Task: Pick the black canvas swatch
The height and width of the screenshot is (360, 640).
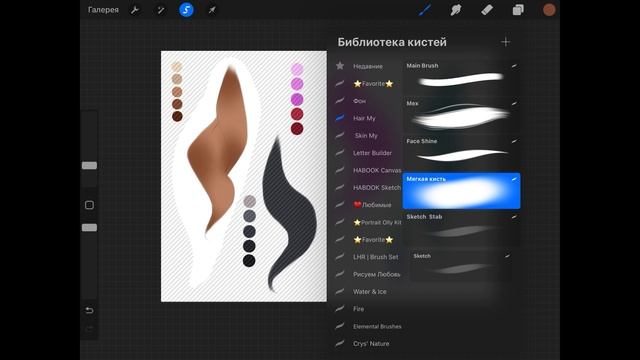Action: click(x=249, y=261)
